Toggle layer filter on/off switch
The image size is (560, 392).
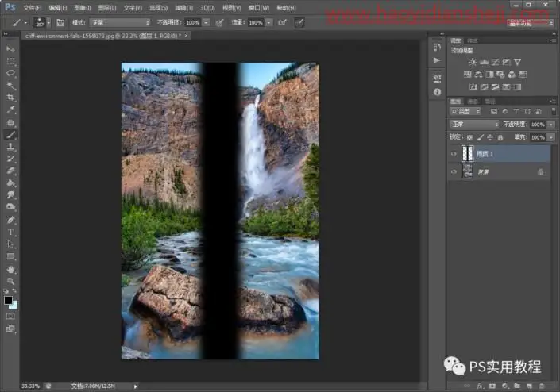pos(553,111)
